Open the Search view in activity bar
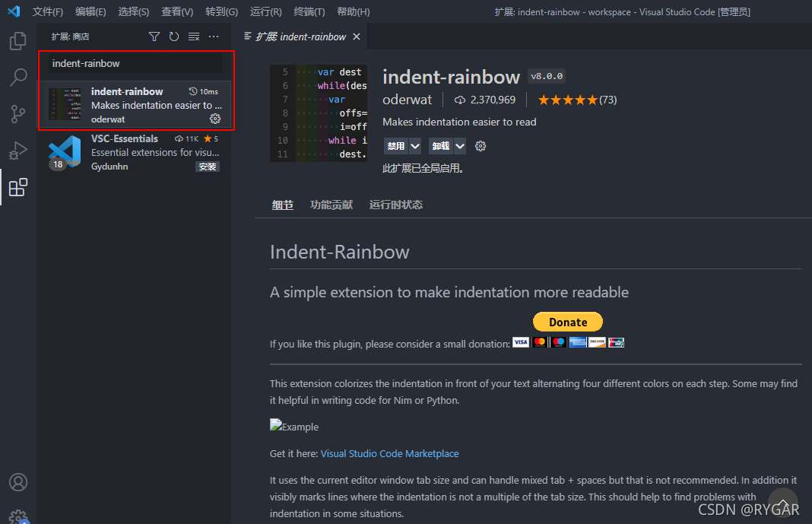The height and width of the screenshot is (524, 812). (18, 77)
